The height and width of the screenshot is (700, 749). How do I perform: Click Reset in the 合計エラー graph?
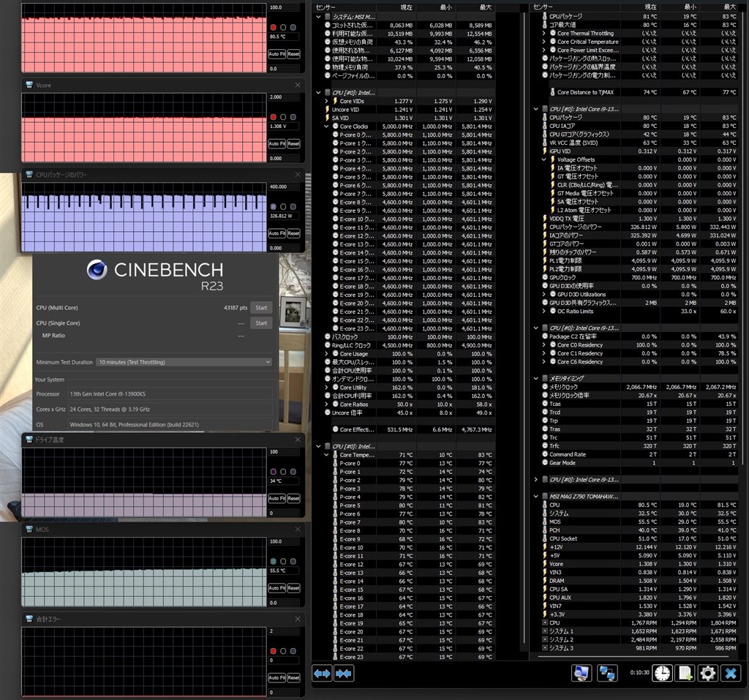(294, 677)
